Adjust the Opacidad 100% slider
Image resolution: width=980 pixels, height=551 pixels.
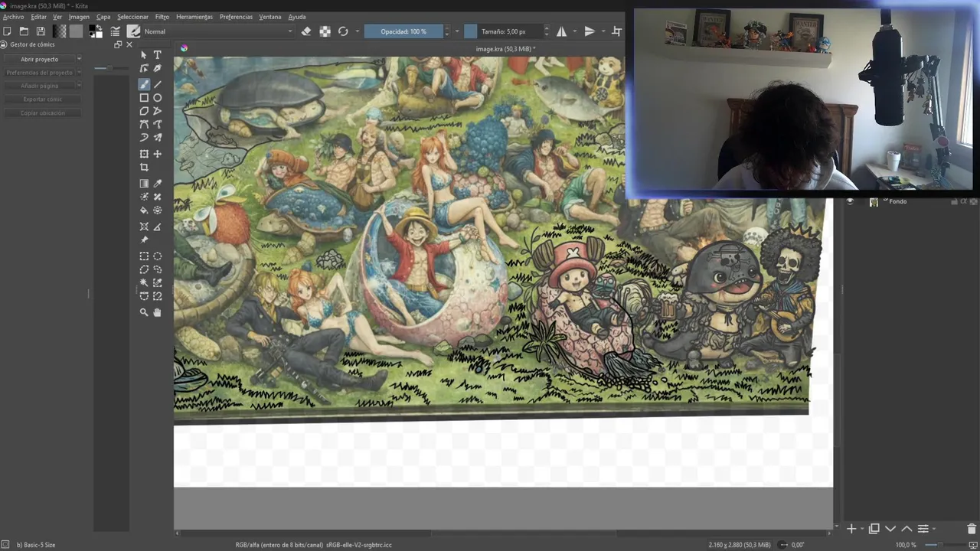(x=403, y=31)
